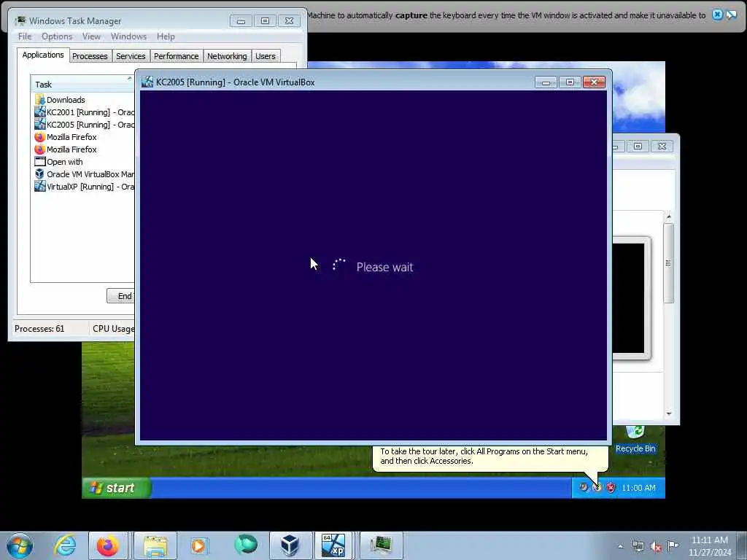Switch to Firefox in the taskbar
The width and height of the screenshot is (747, 560).
click(x=108, y=545)
